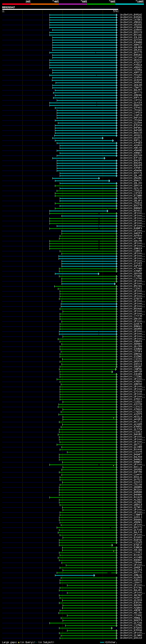The height and width of the screenshot is (644, 146).
Task: Click the UniRef100_C5WY71 label
Action: [x=131, y=88]
